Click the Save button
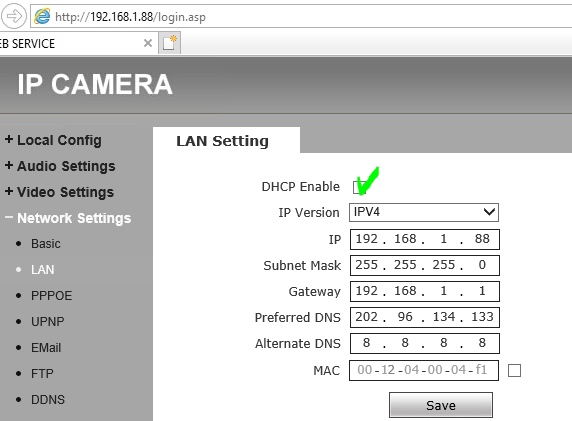This screenshot has height=421, width=572. point(441,405)
